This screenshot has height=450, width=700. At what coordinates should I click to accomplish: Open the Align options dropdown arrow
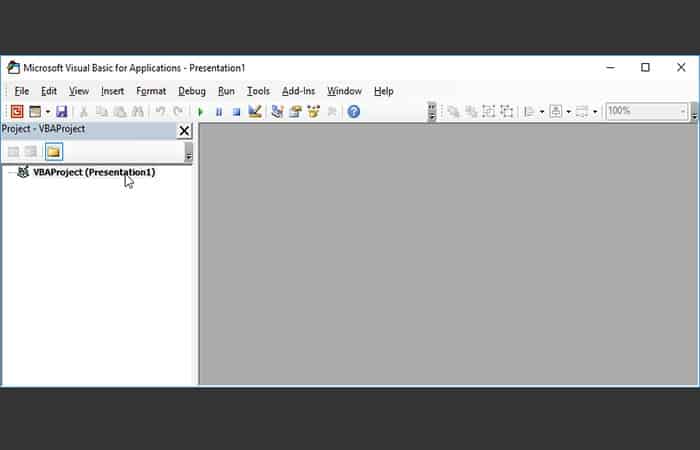(542, 112)
